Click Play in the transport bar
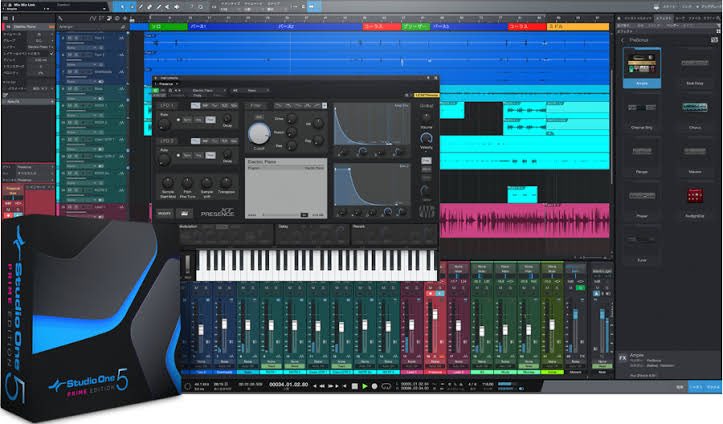The width and height of the screenshot is (723, 424). tap(364, 386)
